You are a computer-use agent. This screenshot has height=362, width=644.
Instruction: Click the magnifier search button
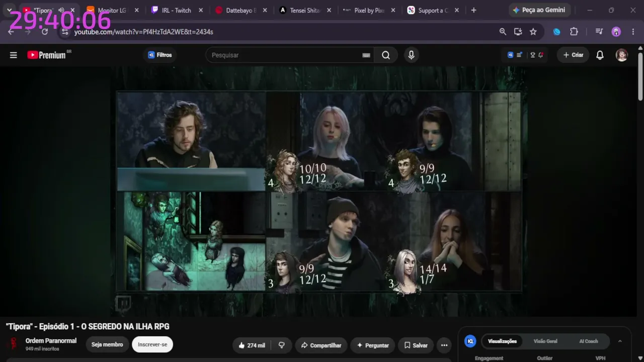(x=386, y=55)
